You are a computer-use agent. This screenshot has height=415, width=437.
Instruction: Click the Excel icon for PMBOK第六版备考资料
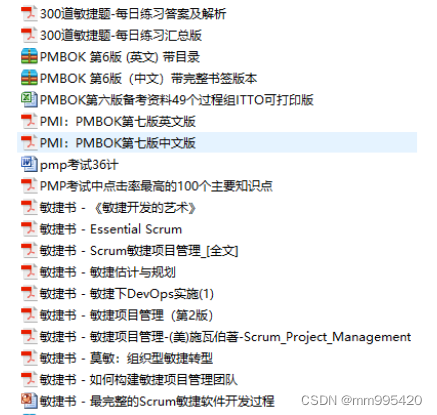tap(29, 100)
